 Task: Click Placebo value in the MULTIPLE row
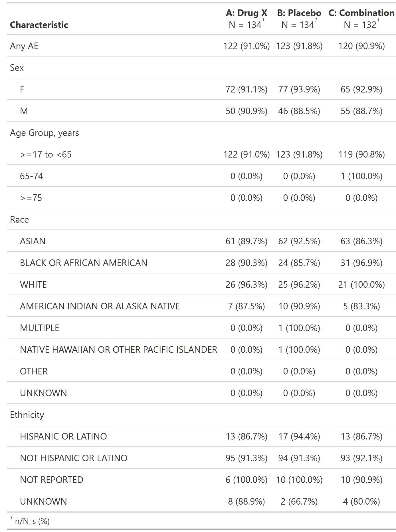[x=299, y=328]
